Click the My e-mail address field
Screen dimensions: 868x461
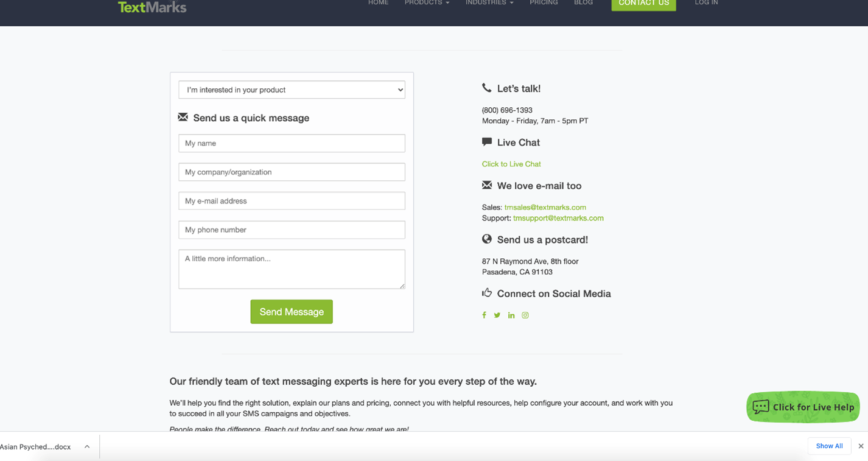coord(292,201)
